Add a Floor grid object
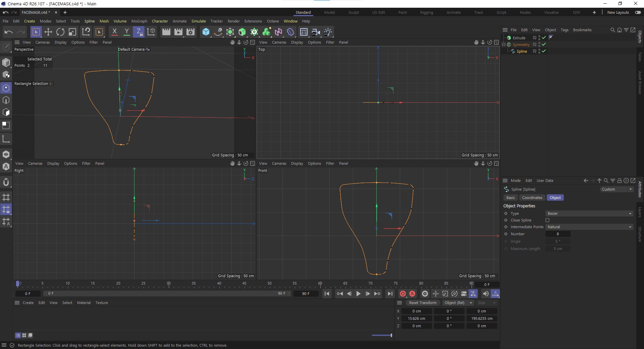This screenshot has height=349, width=644. coord(304,32)
